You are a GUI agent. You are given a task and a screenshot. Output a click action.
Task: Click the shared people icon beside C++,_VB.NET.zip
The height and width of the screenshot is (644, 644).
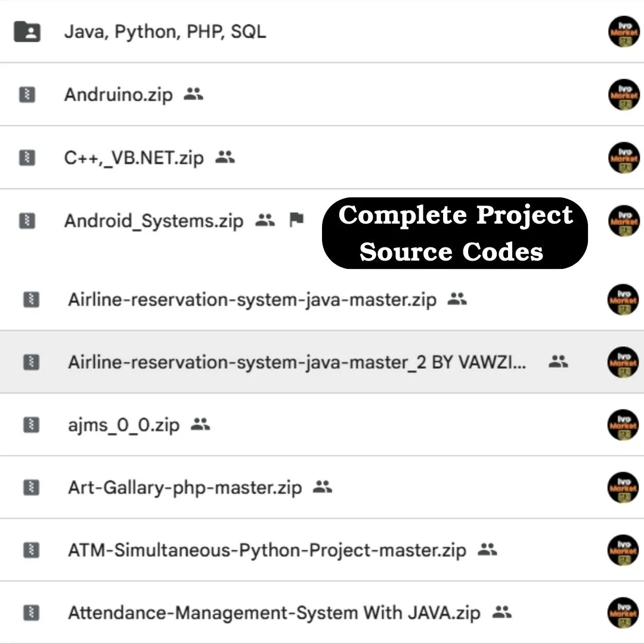tap(225, 157)
